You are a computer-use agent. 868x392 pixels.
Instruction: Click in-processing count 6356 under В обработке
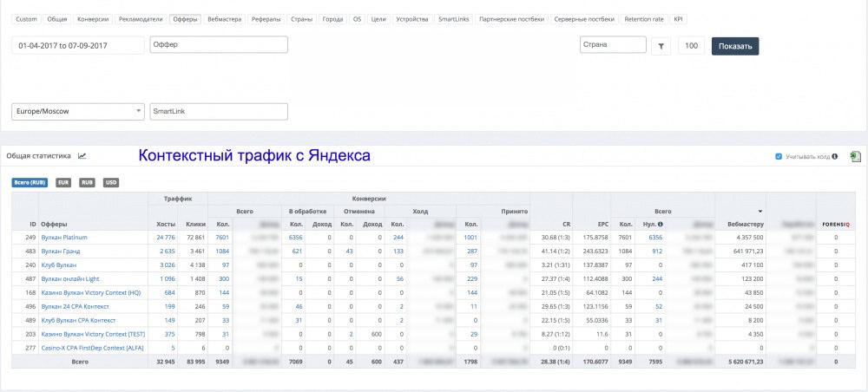pos(296,237)
